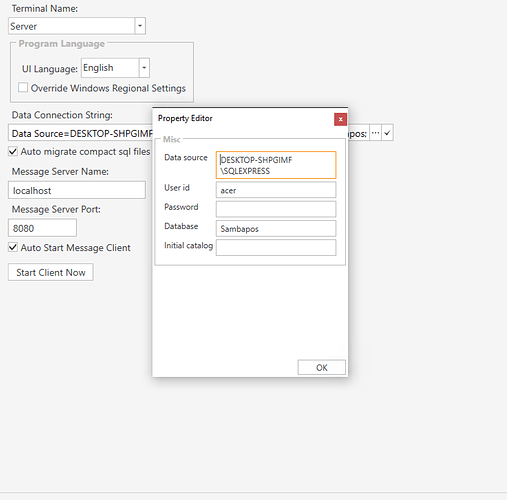Confirm Property Editor with OK button

[x=322, y=367]
